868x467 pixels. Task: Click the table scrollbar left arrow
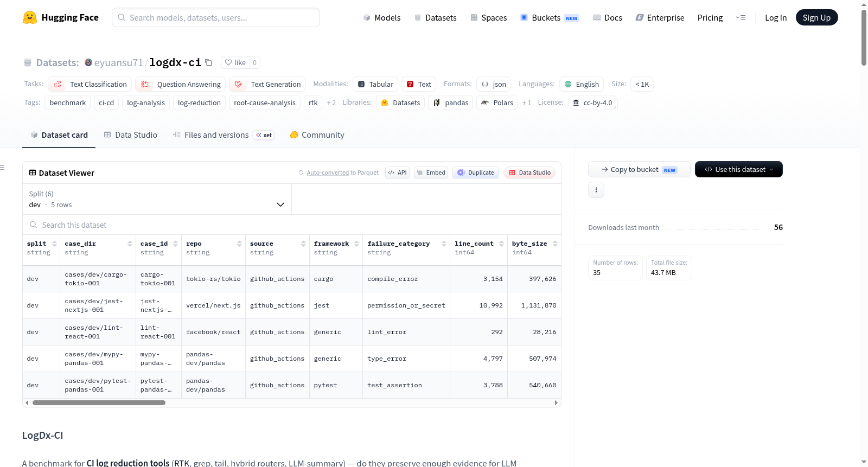point(27,403)
